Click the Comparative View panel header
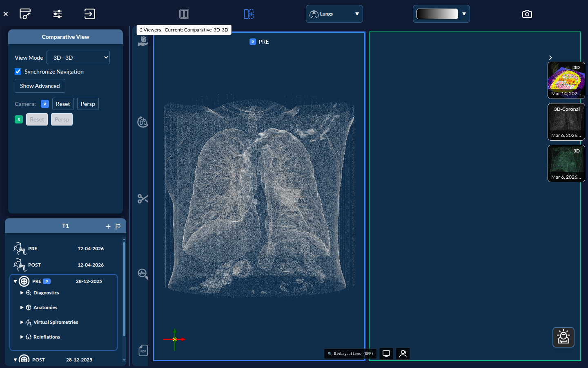The width and height of the screenshot is (588, 368). coord(65,37)
